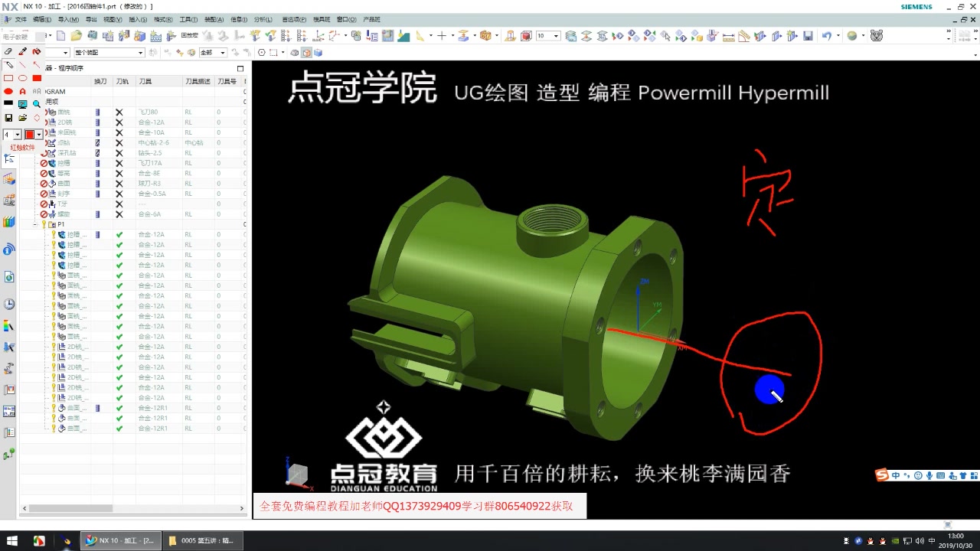Screen dimensions: 980x551
Task: Select the shaded with edges cube icon
Action: [306, 53]
